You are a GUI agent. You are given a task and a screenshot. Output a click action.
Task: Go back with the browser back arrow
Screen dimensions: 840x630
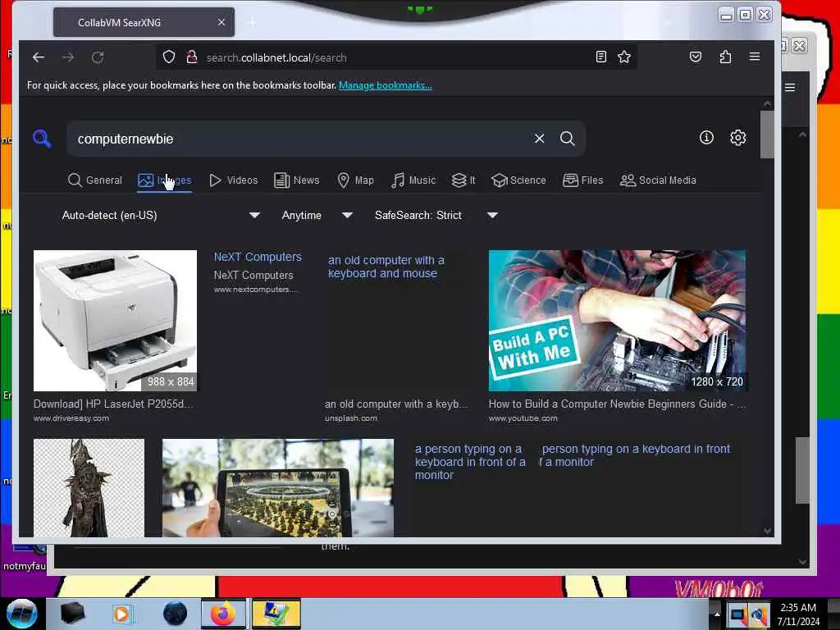(39, 57)
